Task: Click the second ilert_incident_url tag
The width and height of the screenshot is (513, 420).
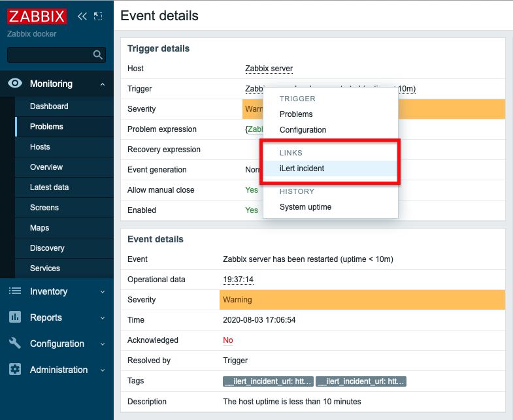Action: 361,381
